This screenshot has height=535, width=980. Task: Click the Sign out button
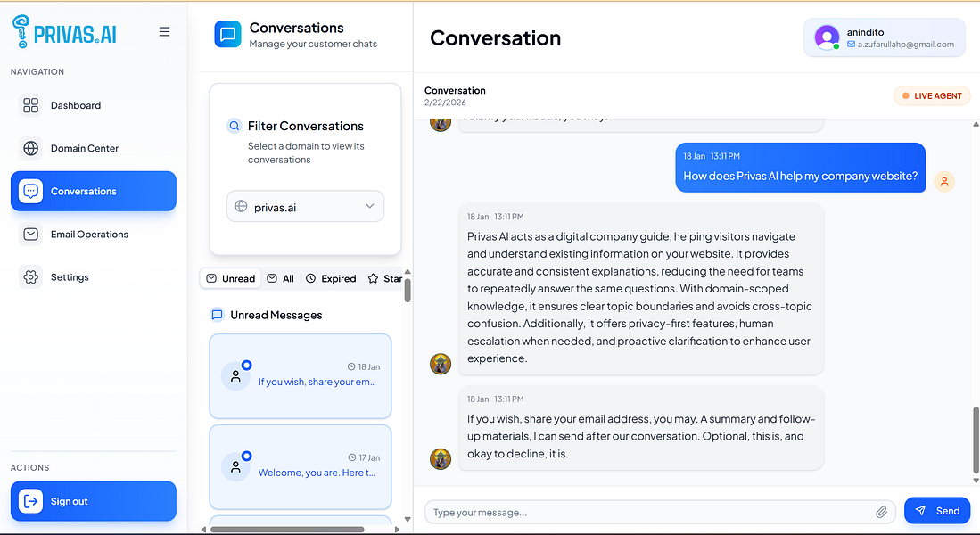click(x=94, y=501)
